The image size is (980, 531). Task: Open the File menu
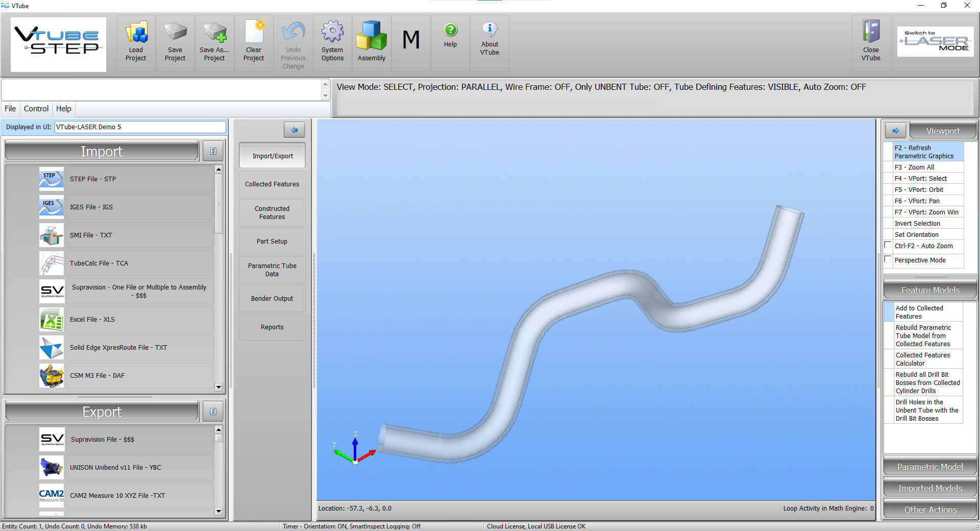click(10, 109)
